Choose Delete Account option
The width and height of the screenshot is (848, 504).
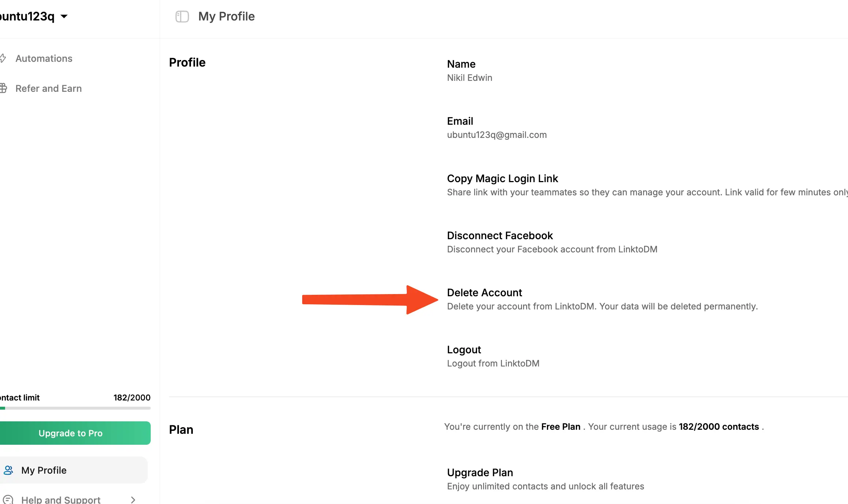tap(484, 292)
